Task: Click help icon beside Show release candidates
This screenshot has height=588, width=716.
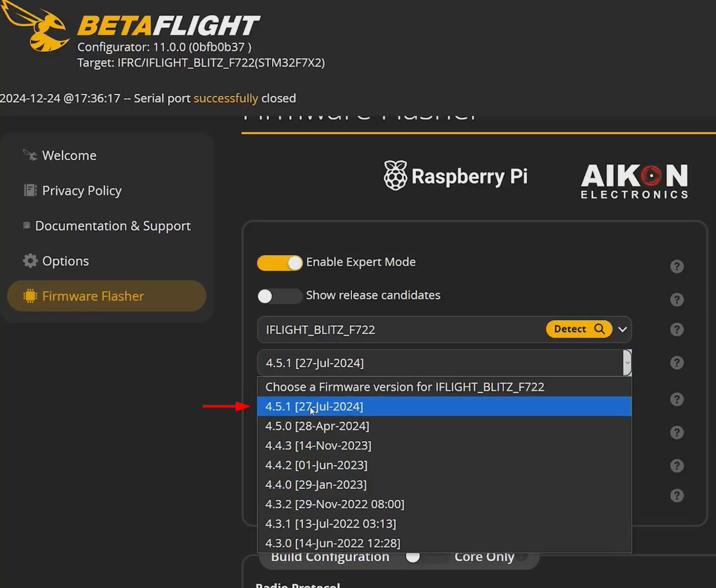Action: coord(677,299)
